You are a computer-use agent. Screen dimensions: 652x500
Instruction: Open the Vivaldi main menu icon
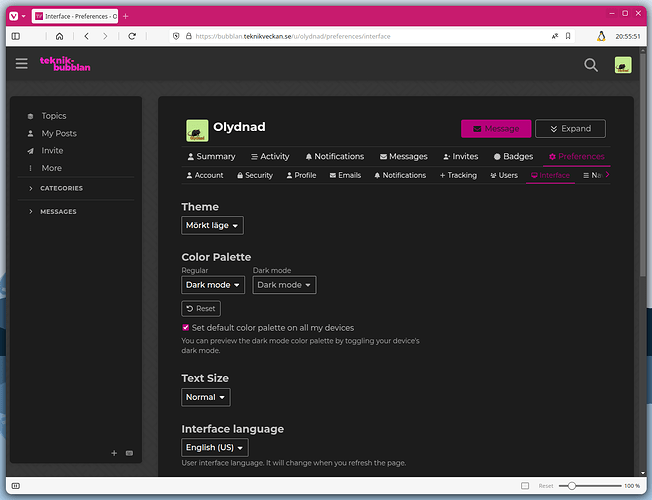13,16
